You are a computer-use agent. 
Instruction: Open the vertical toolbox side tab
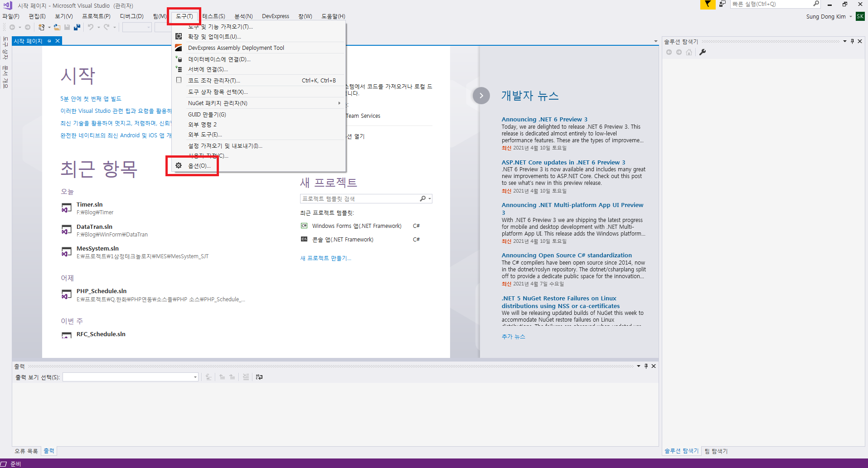[5, 48]
